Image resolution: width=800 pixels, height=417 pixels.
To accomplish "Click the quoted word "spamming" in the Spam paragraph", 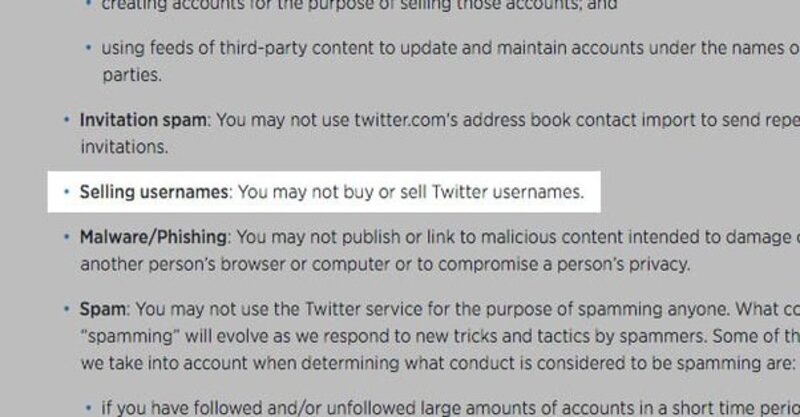I will (122, 336).
